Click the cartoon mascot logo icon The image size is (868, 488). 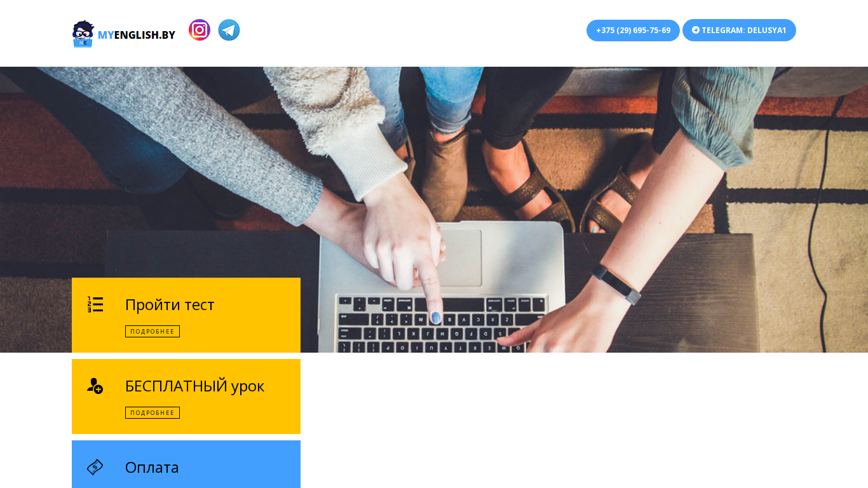tap(83, 34)
